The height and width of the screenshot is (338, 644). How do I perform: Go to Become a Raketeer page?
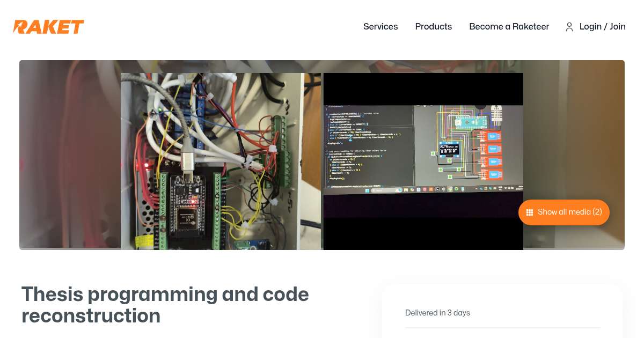tap(509, 26)
